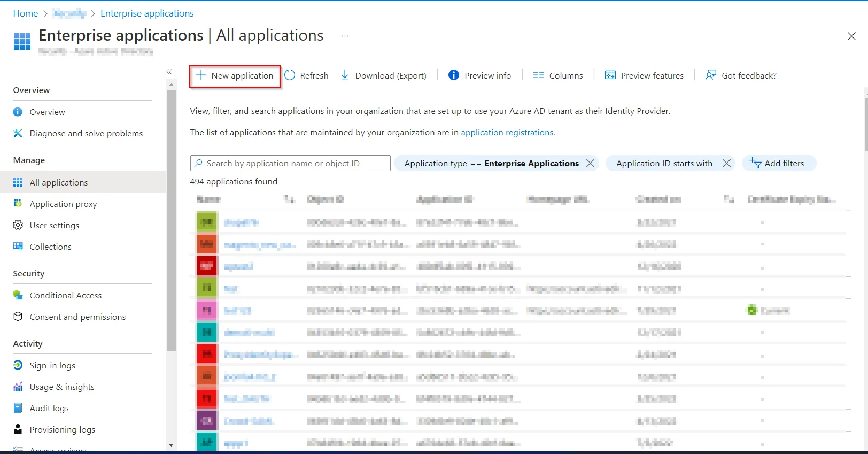Click the Enterprise applications grid icon in header
The height and width of the screenshot is (454, 868).
pos(22,41)
